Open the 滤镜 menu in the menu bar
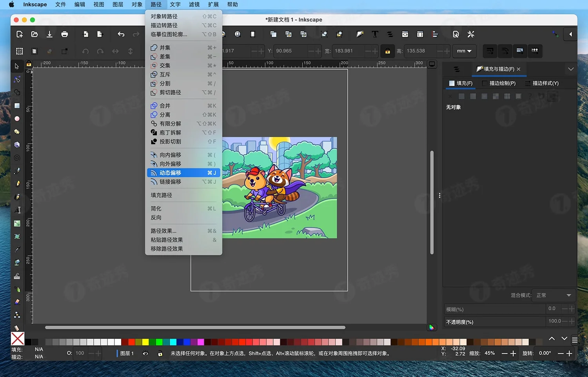The width and height of the screenshot is (588, 377). pyautogui.click(x=194, y=4)
